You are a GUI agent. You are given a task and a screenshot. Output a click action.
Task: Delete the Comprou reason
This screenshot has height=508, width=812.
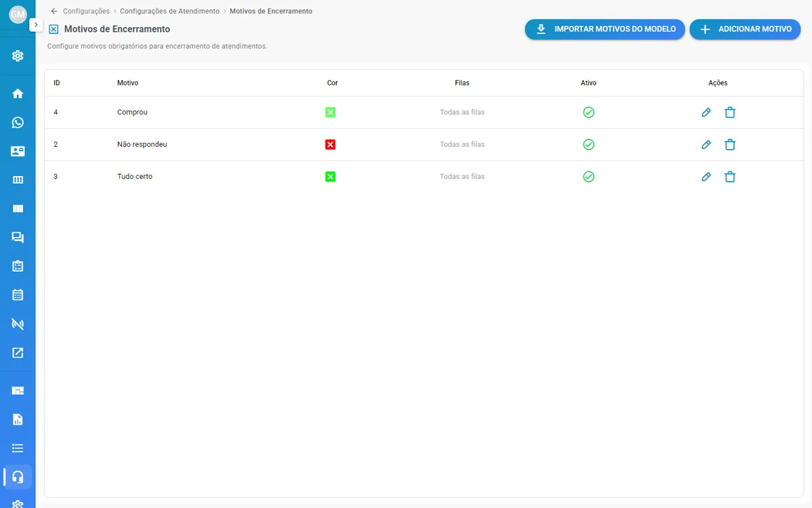click(730, 112)
